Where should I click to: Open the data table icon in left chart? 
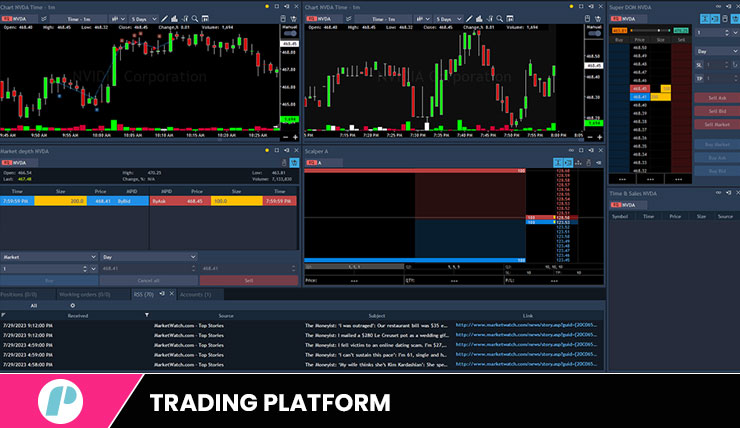(x=205, y=19)
